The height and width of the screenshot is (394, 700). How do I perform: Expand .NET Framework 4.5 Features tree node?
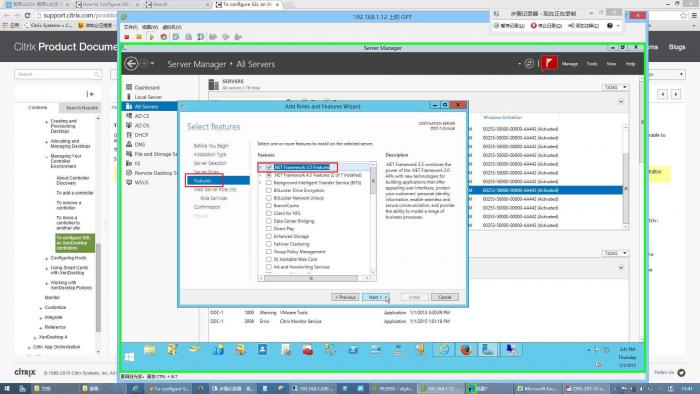(261, 175)
